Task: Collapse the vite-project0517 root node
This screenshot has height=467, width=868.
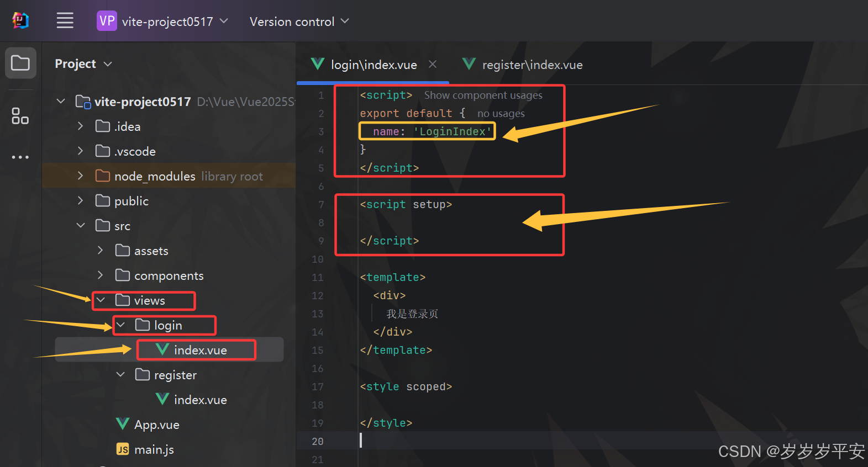Action: tap(61, 102)
